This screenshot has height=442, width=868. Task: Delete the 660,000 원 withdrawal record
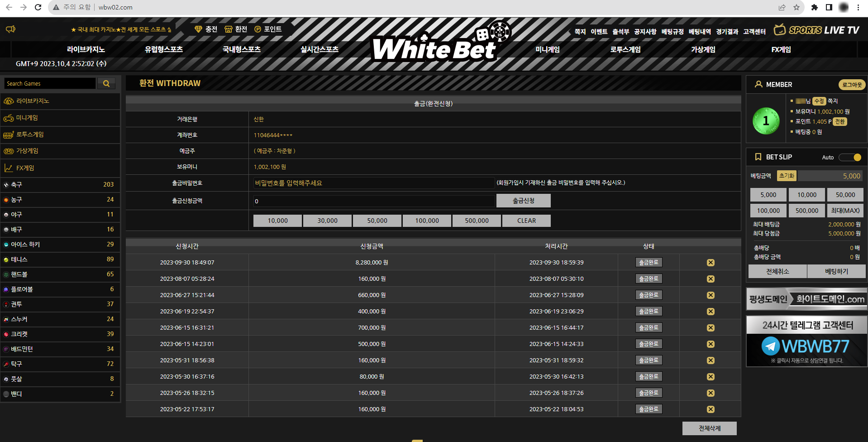[x=711, y=295]
